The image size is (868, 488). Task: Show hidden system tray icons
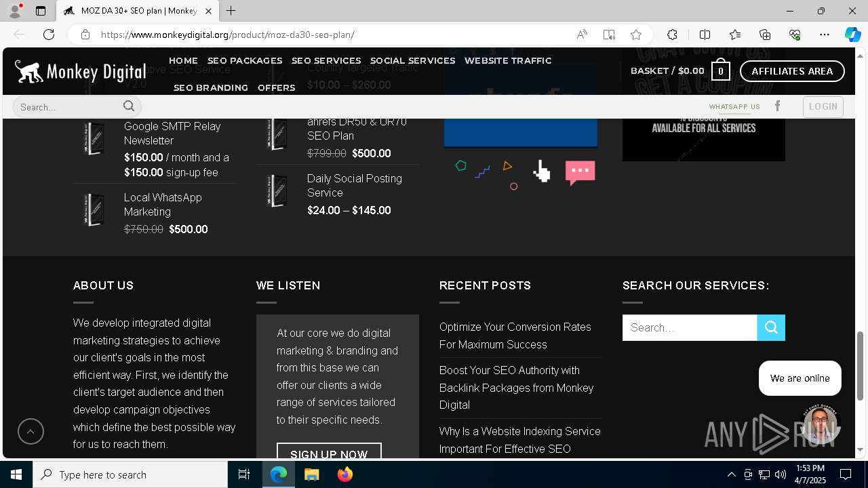point(731,474)
